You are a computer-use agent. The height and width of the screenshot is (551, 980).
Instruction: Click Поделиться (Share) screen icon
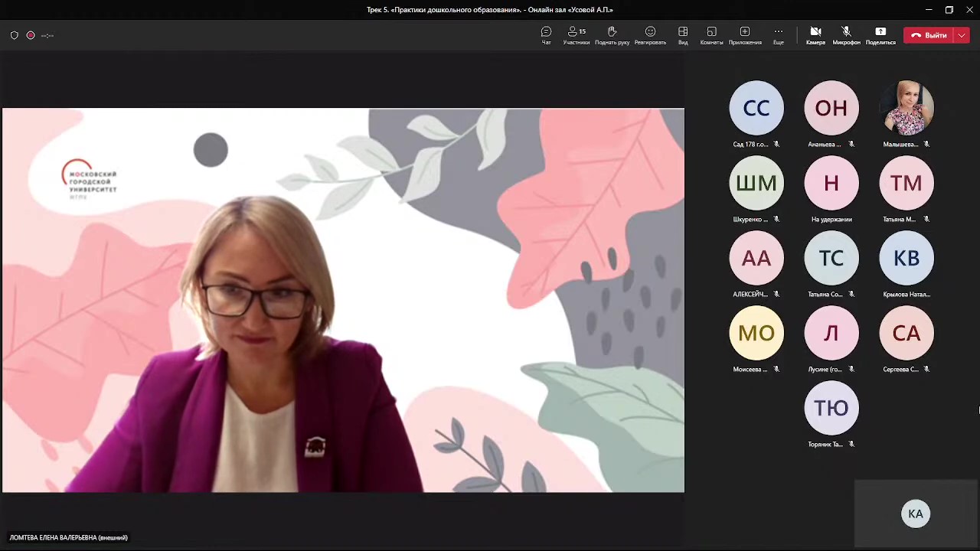pos(880,34)
